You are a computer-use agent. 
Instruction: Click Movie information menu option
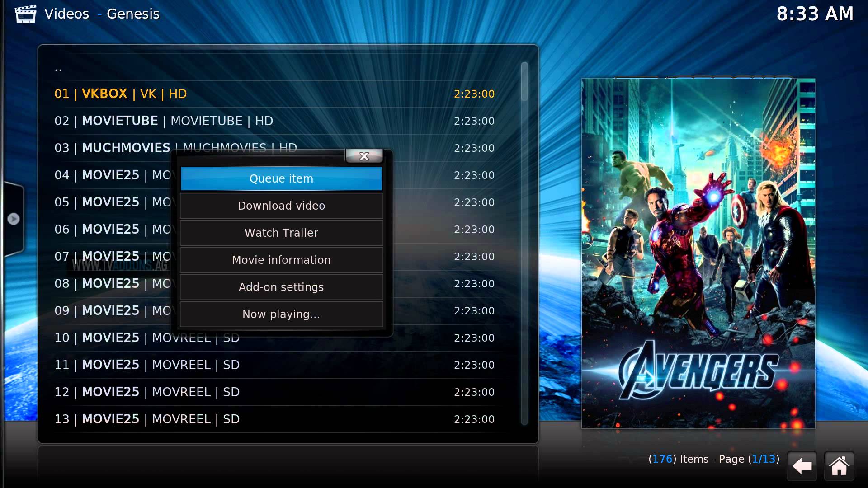(x=281, y=260)
